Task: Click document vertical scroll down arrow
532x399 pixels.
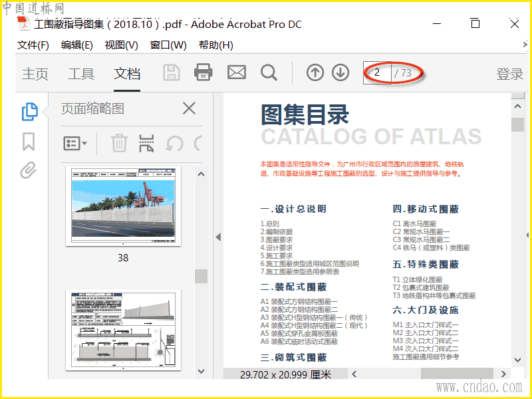Action: click(x=517, y=360)
